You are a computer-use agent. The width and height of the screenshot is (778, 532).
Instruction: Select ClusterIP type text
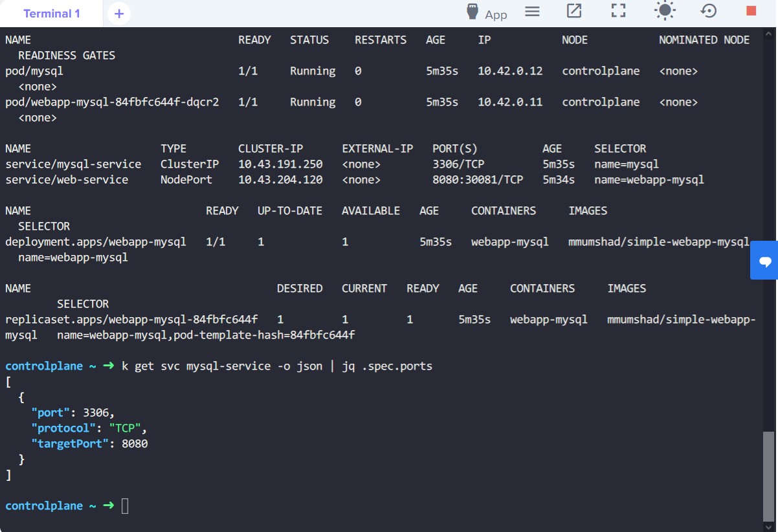[x=190, y=164]
